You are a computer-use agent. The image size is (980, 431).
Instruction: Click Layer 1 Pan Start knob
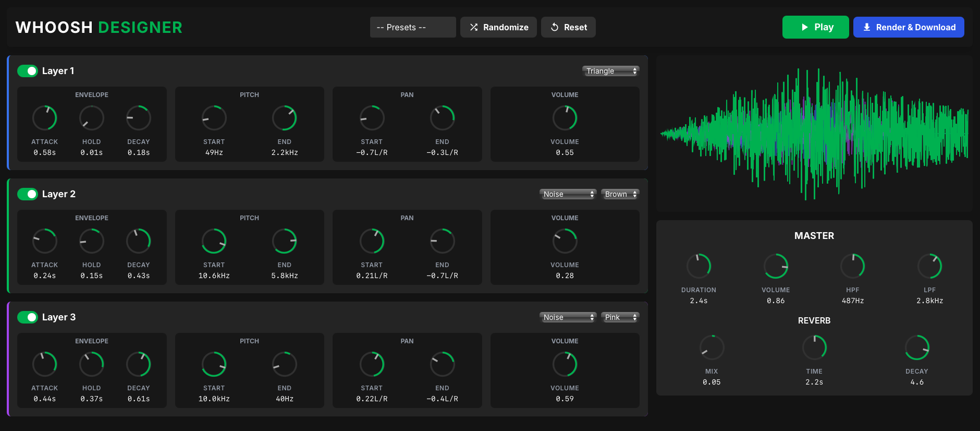372,118
